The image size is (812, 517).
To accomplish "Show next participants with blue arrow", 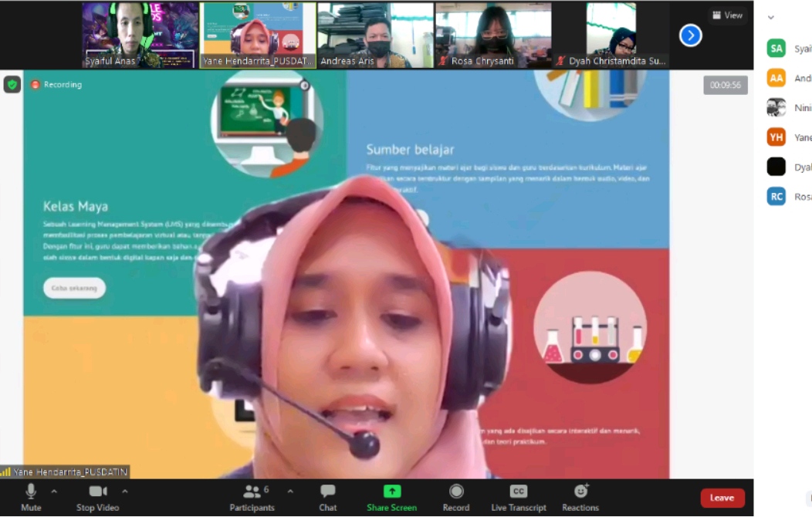I will (x=690, y=35).
